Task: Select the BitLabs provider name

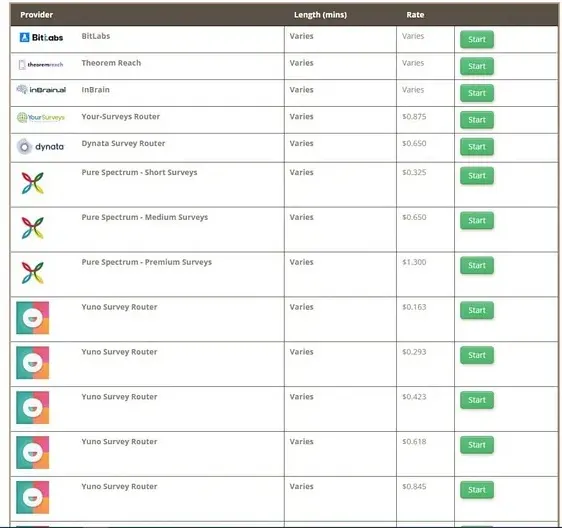Action: click(x=96, y=36)
